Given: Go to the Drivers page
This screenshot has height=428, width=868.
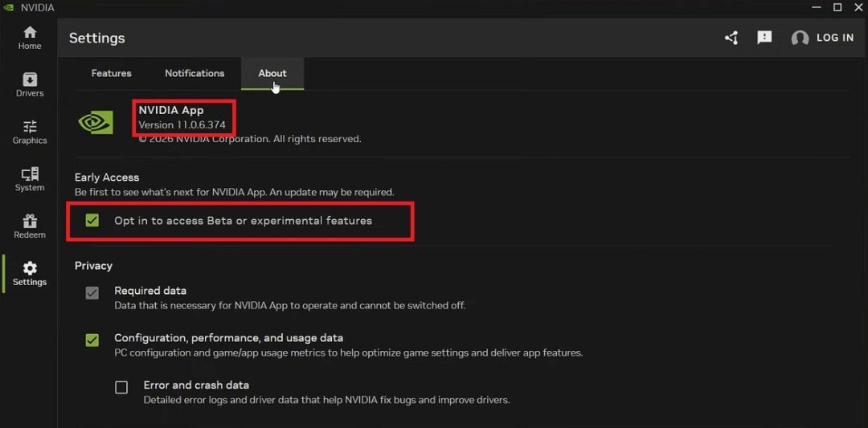Looking at the screenshot, I should coord(30,84).
